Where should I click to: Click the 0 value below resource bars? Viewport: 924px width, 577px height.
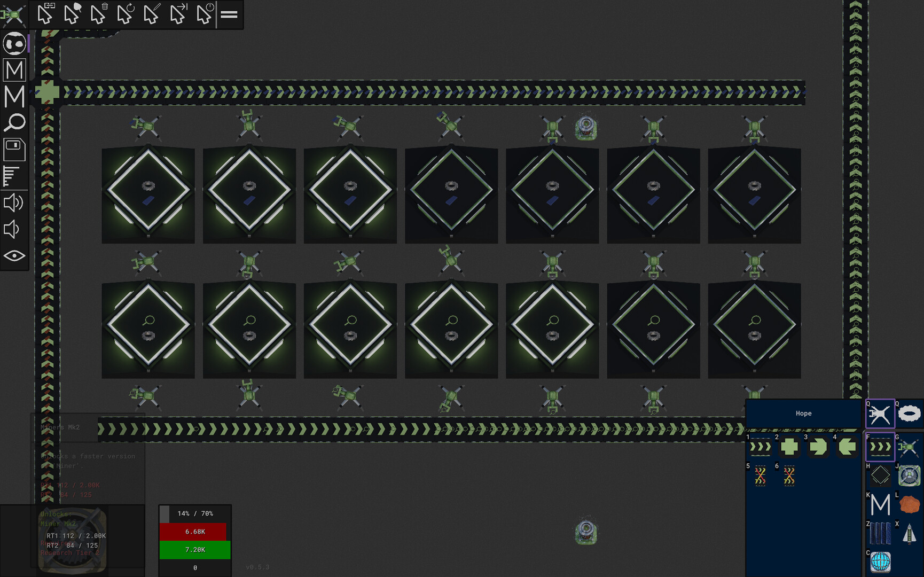tap(195, 568)
